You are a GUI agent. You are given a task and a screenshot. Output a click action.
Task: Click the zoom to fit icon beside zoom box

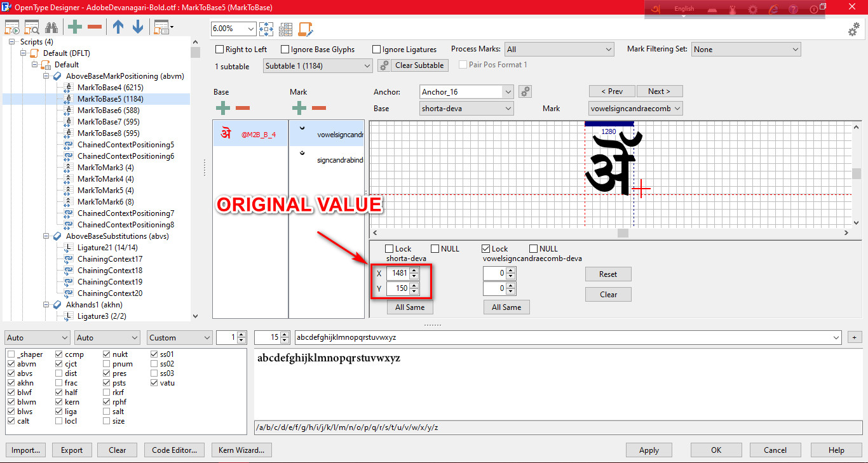266,29
